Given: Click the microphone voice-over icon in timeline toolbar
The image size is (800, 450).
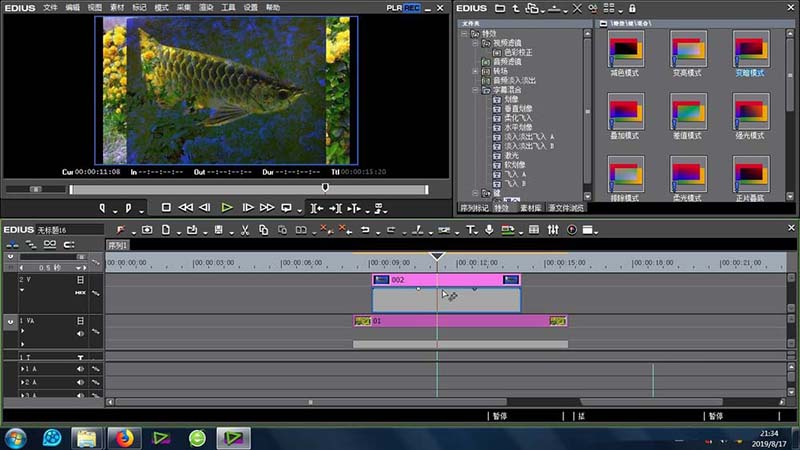Looking at the screenshot, I should pyautogui.click(x=489, y=230).
